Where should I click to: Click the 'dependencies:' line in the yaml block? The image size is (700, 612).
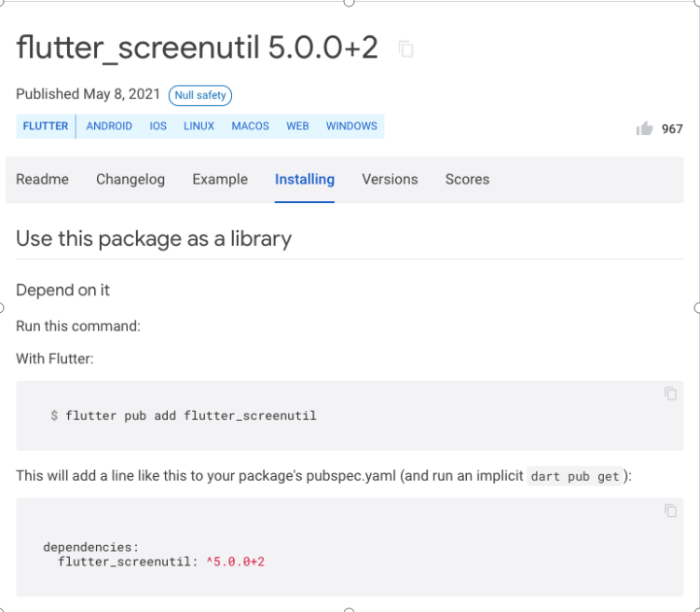coord(91,547)
